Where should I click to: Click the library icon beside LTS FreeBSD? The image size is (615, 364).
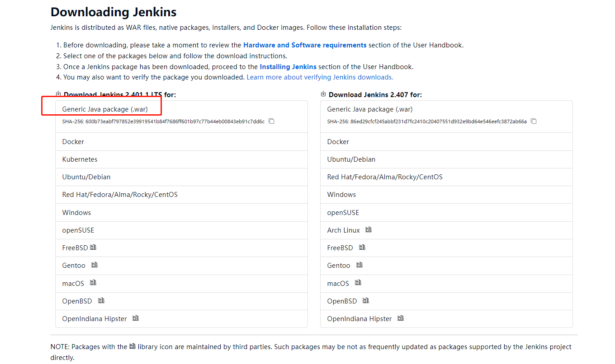(x=94, y=247)
